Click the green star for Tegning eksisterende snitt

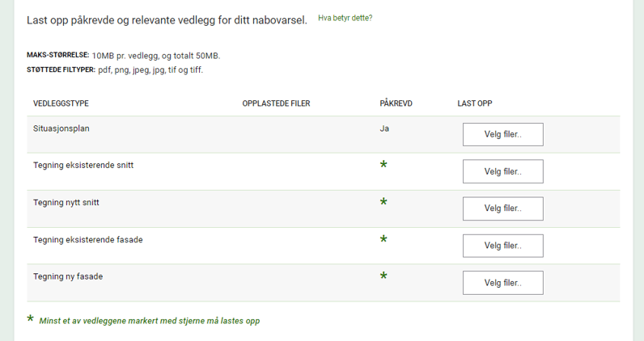pos(384,165)
